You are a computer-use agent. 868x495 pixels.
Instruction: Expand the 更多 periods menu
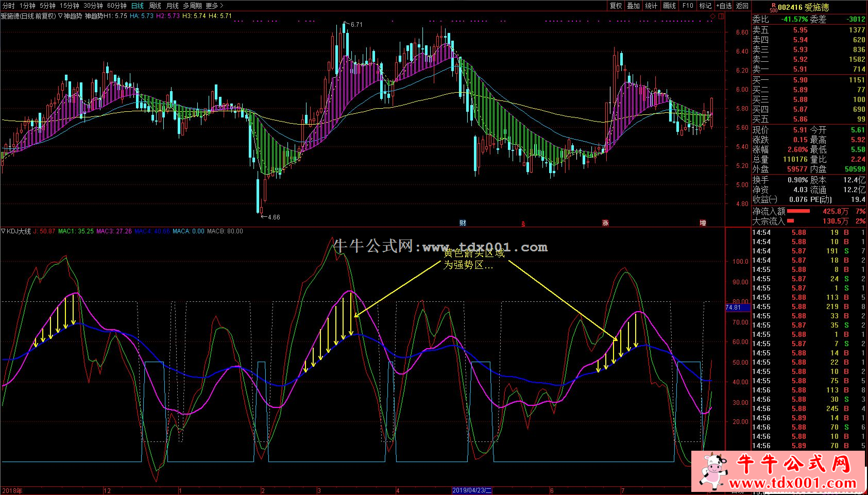[x=214, y=6]
